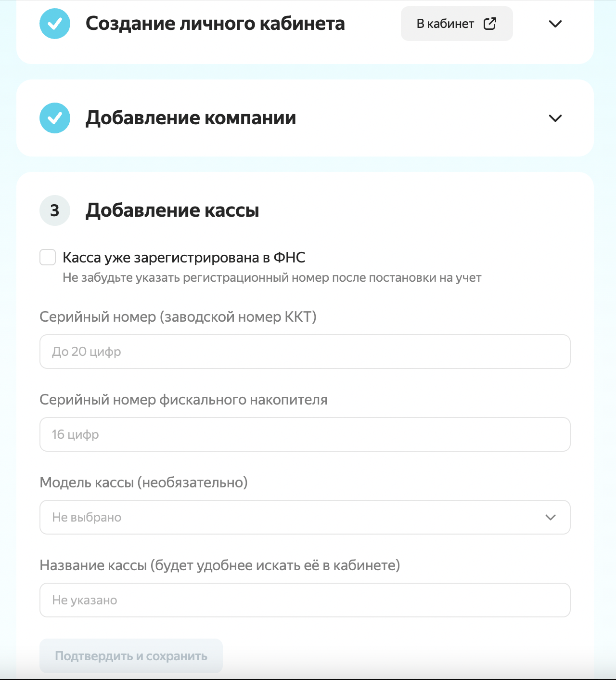The height and width of the screenshot is (680, 616).
Task: Click the step 3 number badge
Action: tap(55, 210)
